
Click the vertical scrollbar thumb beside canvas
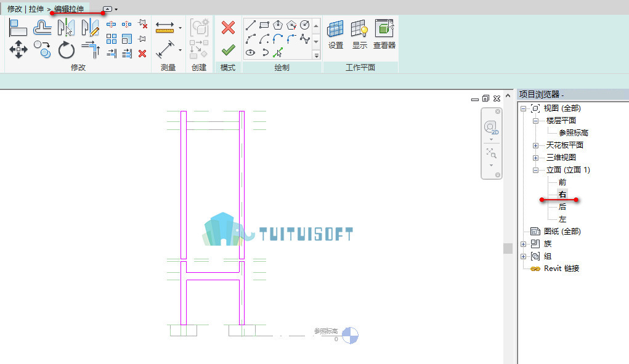[x=508, y=249]
